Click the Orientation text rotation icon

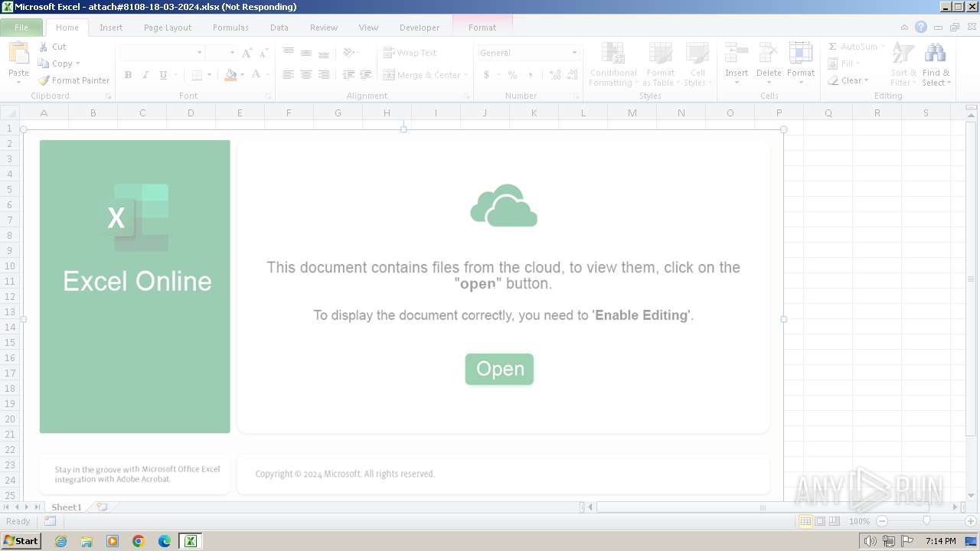tap(348, 53)
